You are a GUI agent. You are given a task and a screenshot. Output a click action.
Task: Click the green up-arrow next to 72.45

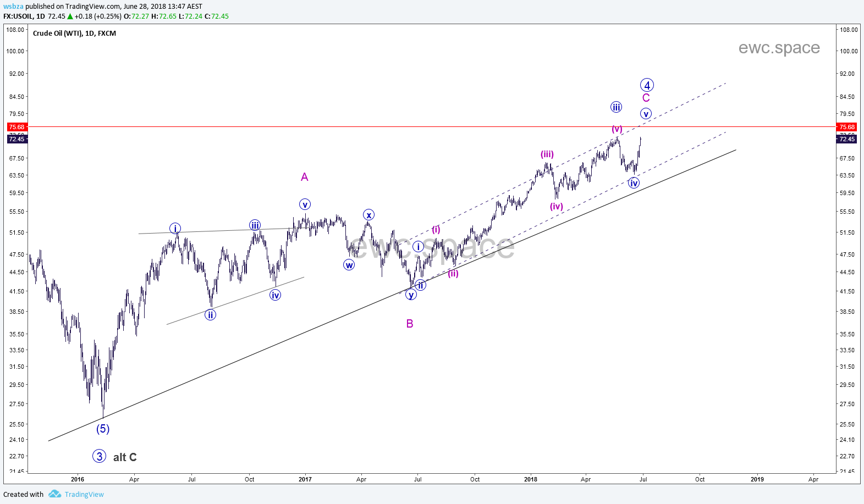(x=70, y=16)
